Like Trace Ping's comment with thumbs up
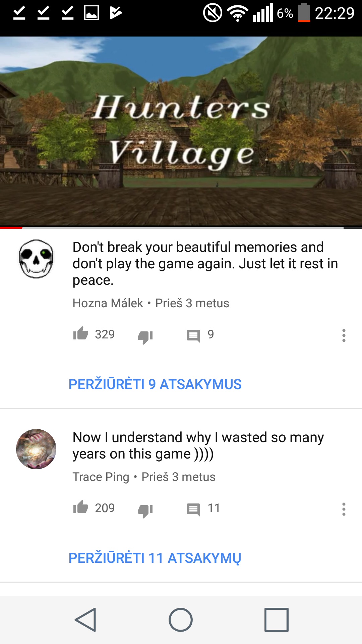The height and width of the screenshot is (644, 362). pos(81,507)
